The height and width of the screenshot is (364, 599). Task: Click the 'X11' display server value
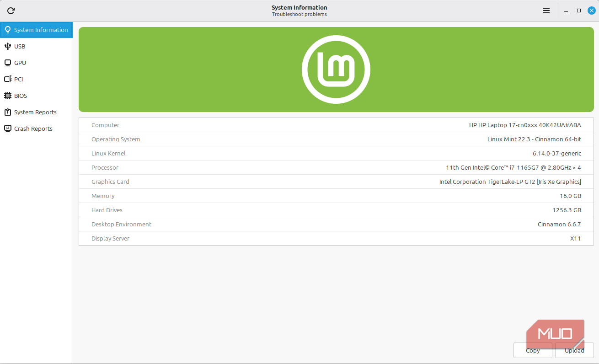pos(575,238)
